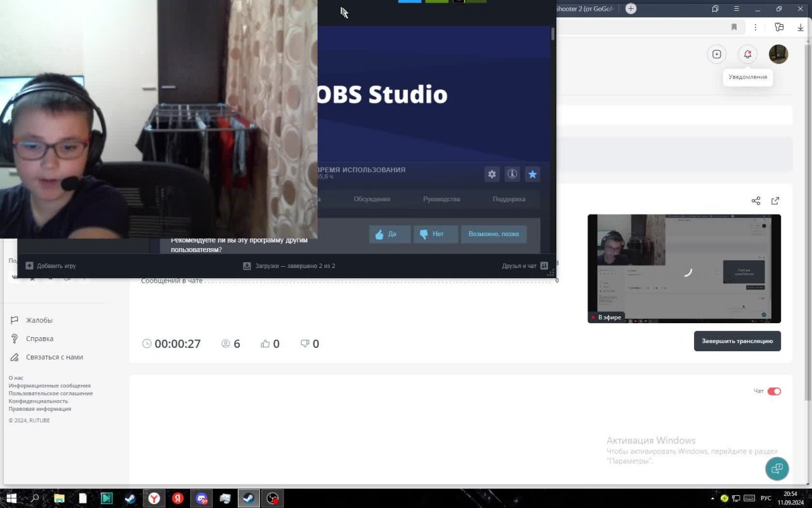Open OBS Studio from taskbar

(x=272, y=498)
